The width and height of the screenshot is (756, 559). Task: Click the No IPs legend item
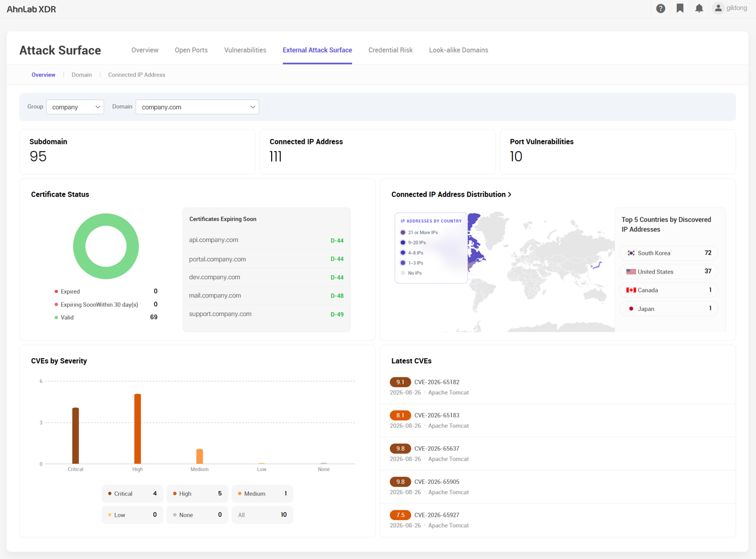411,273
